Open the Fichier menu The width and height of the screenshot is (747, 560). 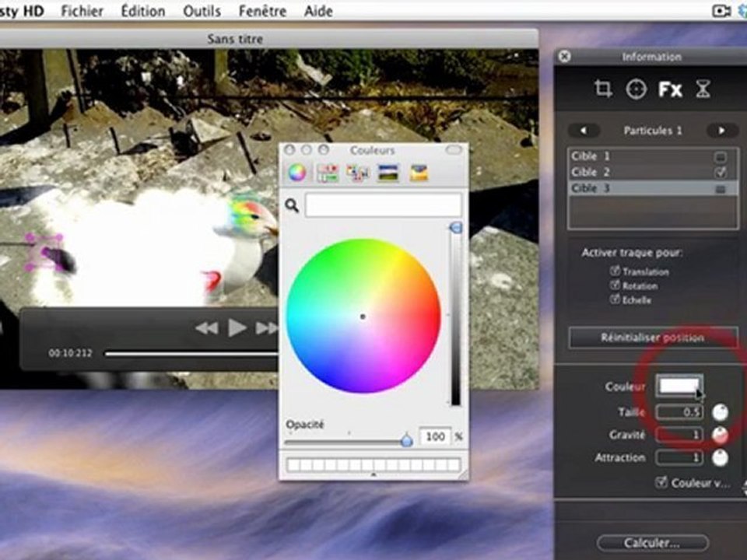coord(82,11)
